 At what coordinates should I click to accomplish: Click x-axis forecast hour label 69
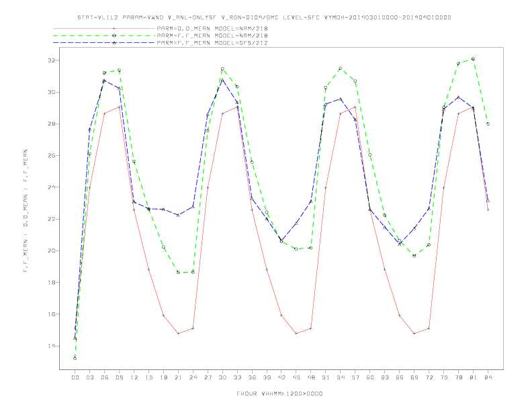414,377
